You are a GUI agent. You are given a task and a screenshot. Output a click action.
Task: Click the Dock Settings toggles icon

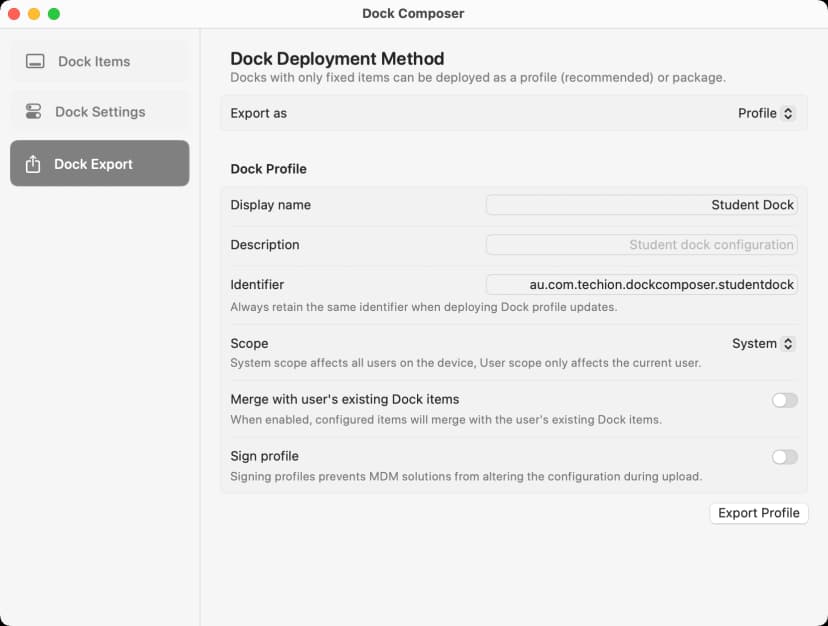[34, 112]
